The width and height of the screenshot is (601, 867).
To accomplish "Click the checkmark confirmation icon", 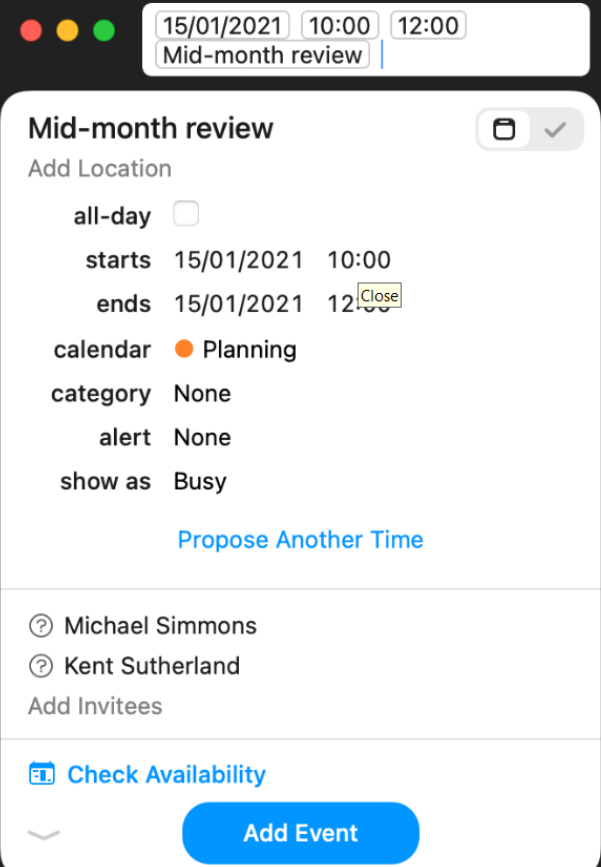I will (x=556, y=129).
